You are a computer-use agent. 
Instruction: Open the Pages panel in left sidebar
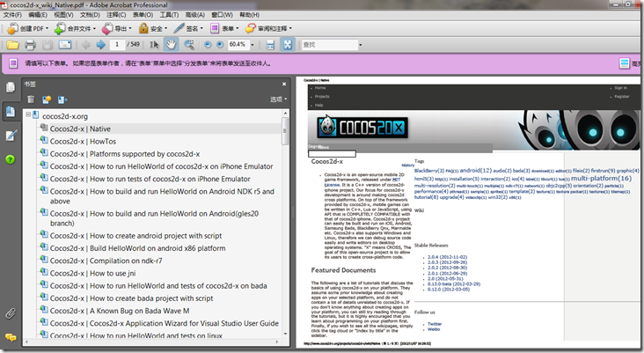coord(11,88)
